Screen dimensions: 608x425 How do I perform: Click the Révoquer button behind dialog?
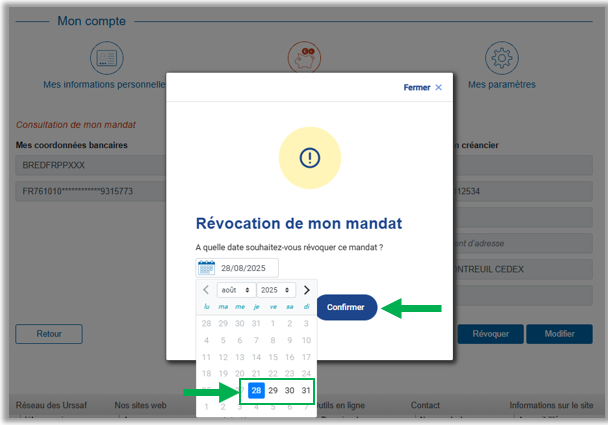[491, 334]
